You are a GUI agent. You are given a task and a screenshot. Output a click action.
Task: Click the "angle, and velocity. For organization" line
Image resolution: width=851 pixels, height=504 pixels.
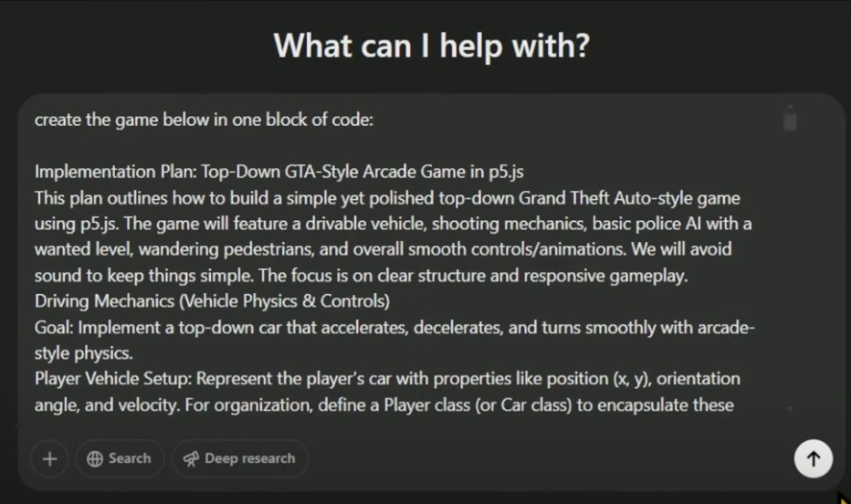pos(384,405)
